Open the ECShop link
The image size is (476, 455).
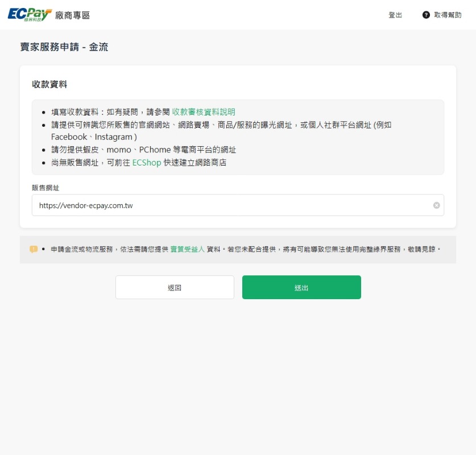tap(147, 163)
